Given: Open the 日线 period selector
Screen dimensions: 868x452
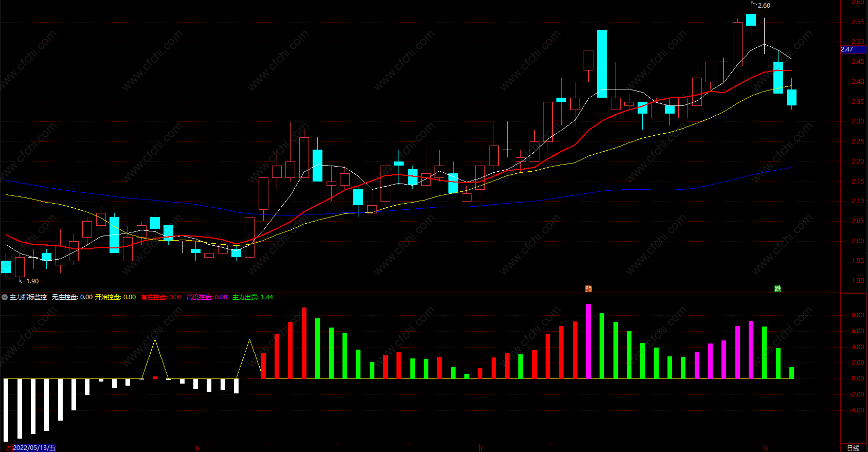Looking at the screenshot, I should [x=853, y=448].
